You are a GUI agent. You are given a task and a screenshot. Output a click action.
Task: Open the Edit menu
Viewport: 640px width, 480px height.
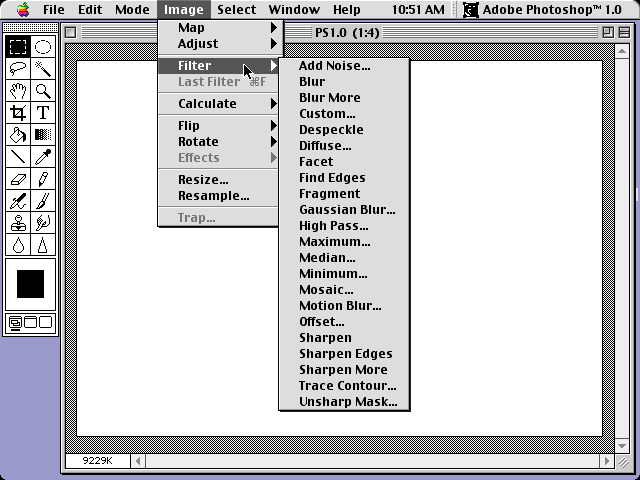(90, 9)
